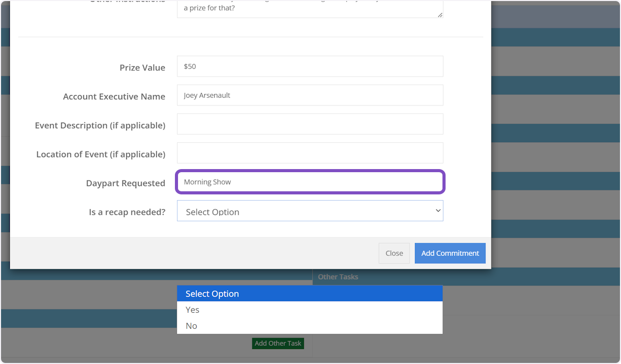621x364 pixels.
Task: Click the empty Event Description input
Action: pos(309,125)
